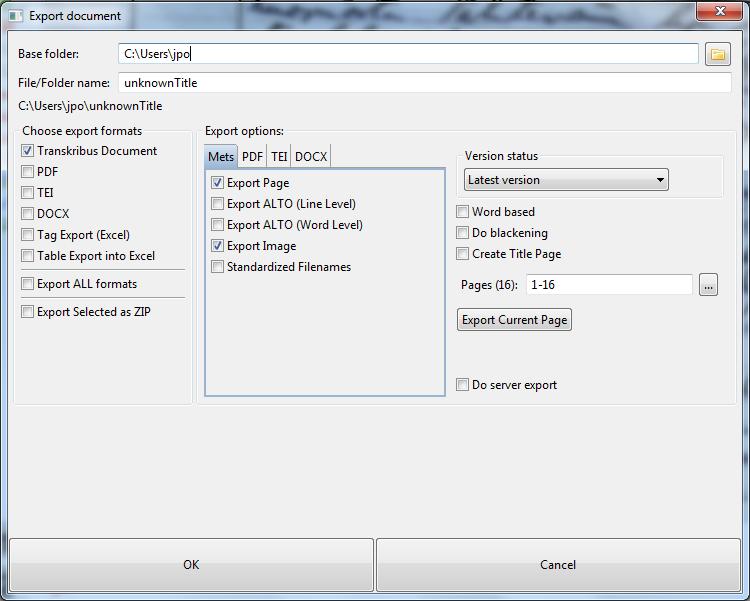Switch to the PDF options tab

(252, 156)
